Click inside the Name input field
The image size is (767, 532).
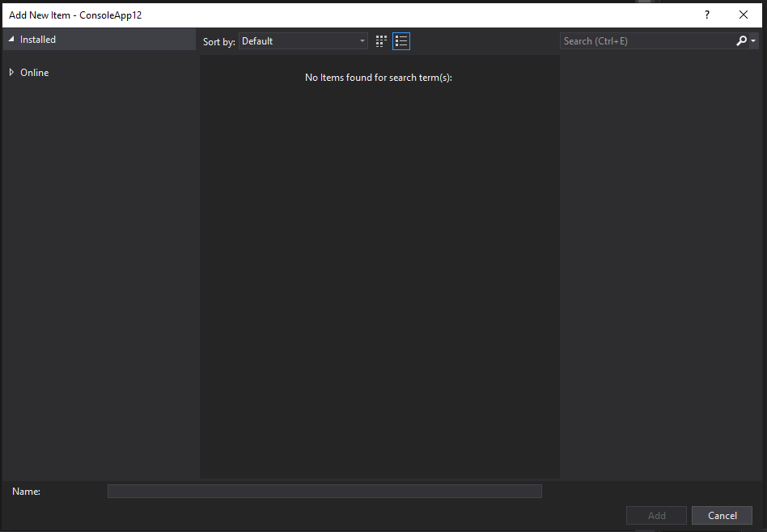click(324, 491)
